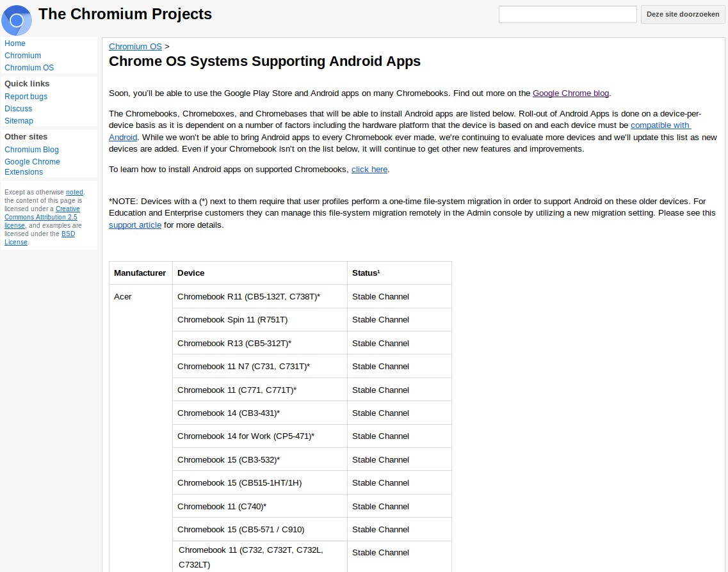This screenshot has height=572, width=728.
Task: Click the Chromium OS breadcrumb link
Action: [135, 47]
